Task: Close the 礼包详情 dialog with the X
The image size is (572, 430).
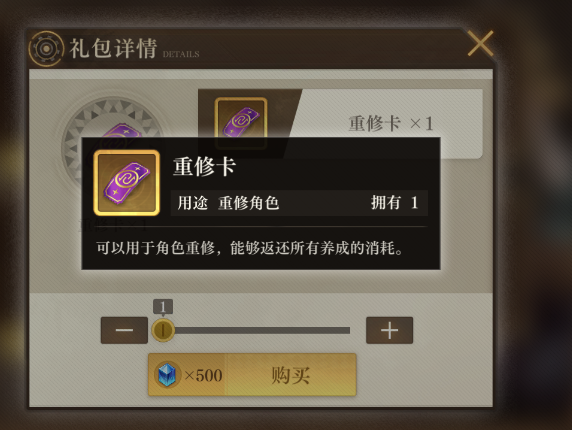Action: [x=480, y=43]
